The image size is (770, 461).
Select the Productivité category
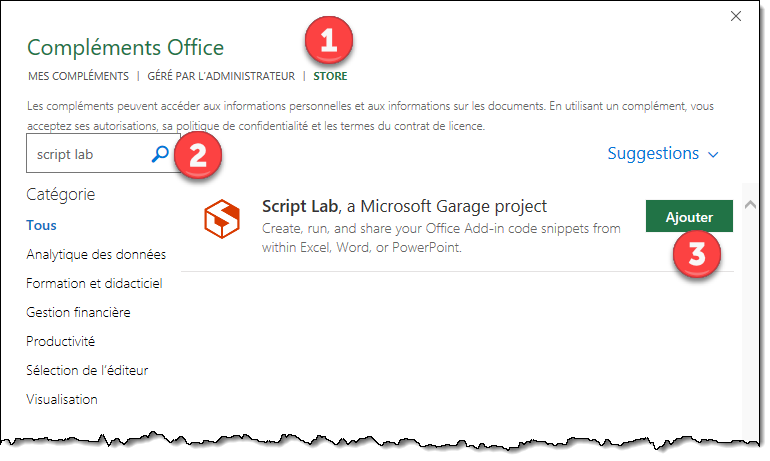[x=61, y=342]
